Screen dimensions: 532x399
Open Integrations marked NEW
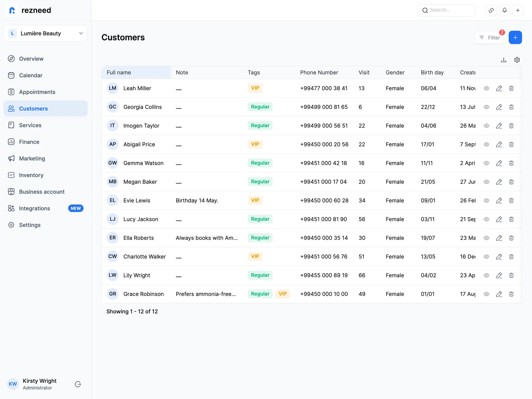coord(46,208)
